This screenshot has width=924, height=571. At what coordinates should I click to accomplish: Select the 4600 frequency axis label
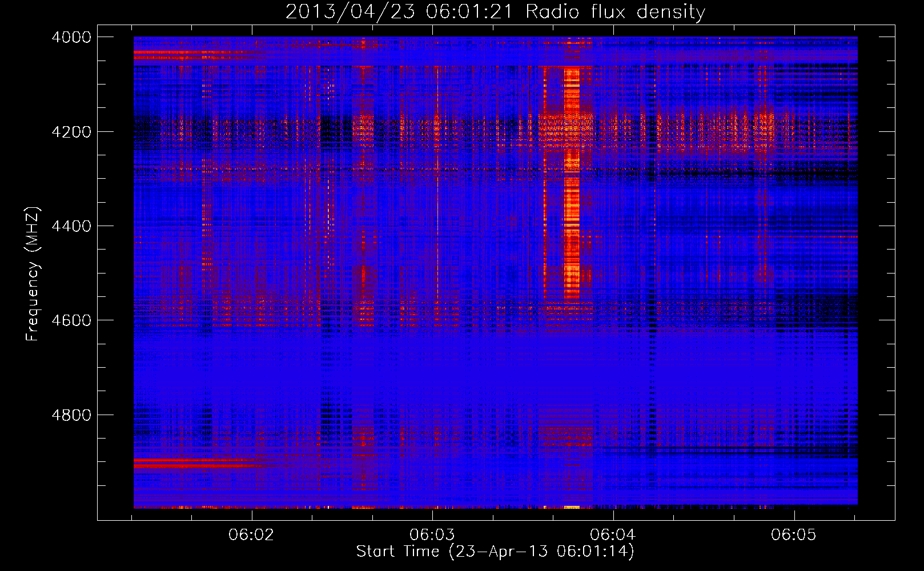tap(71, 320)
